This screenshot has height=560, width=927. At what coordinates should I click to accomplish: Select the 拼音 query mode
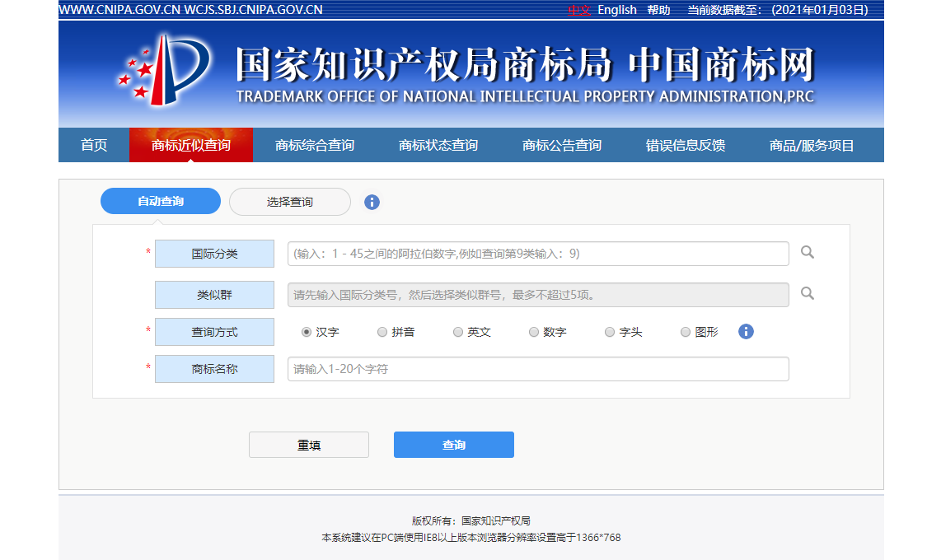tap(382, 332)
